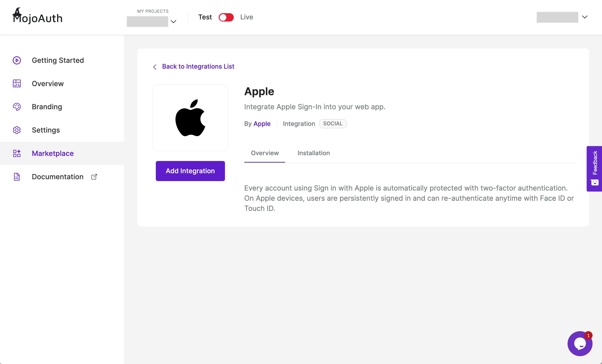The image size is (602, 364).
Task: Switch to the Installation tab
Action: click(x=313, y=153)
